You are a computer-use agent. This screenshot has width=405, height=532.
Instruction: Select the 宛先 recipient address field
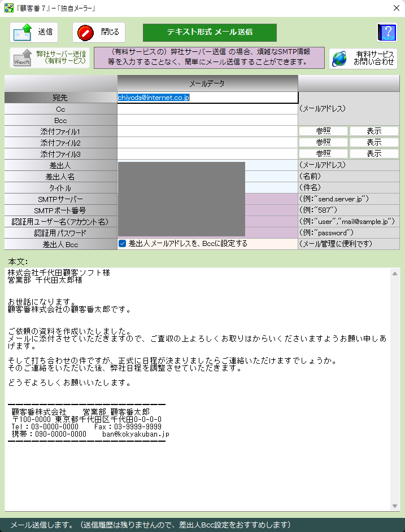(207, 98)
